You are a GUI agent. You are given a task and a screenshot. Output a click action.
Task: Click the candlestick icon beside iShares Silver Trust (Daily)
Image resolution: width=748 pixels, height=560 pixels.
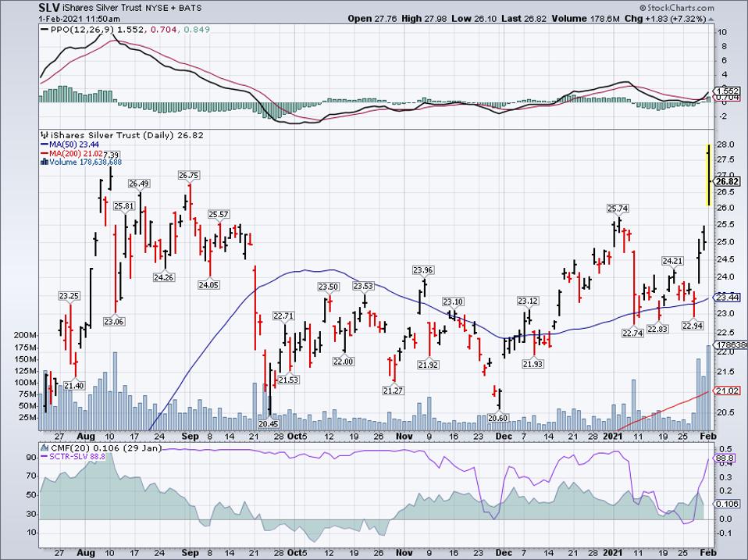(45, 135)
